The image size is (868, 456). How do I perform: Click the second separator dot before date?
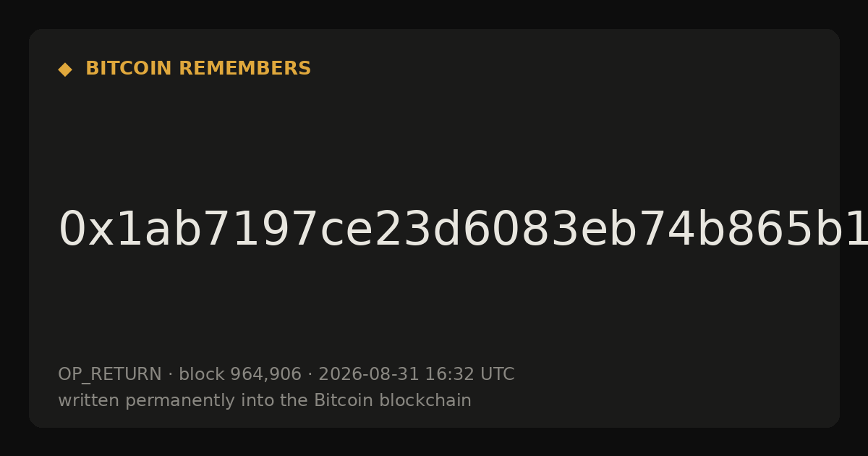coord(310,375)
